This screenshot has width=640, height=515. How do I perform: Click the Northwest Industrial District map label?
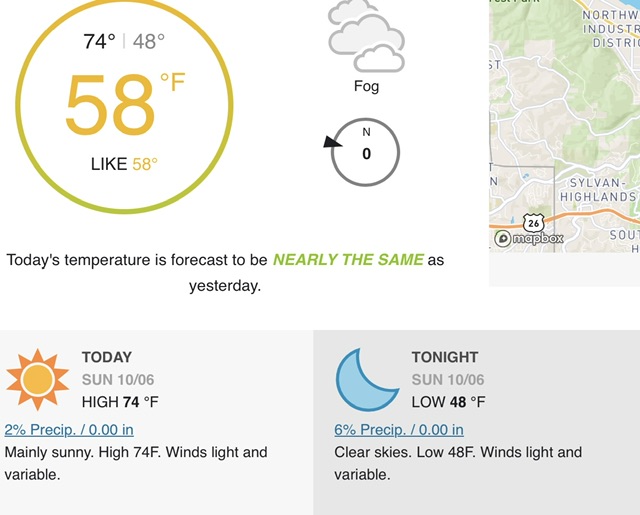(611, 29)
